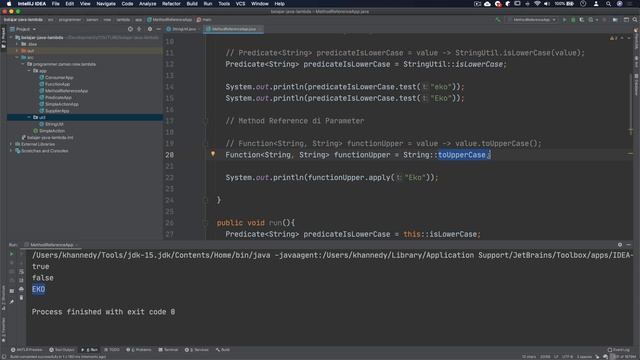Expand Scratches and Consoles node

point(11,151)
